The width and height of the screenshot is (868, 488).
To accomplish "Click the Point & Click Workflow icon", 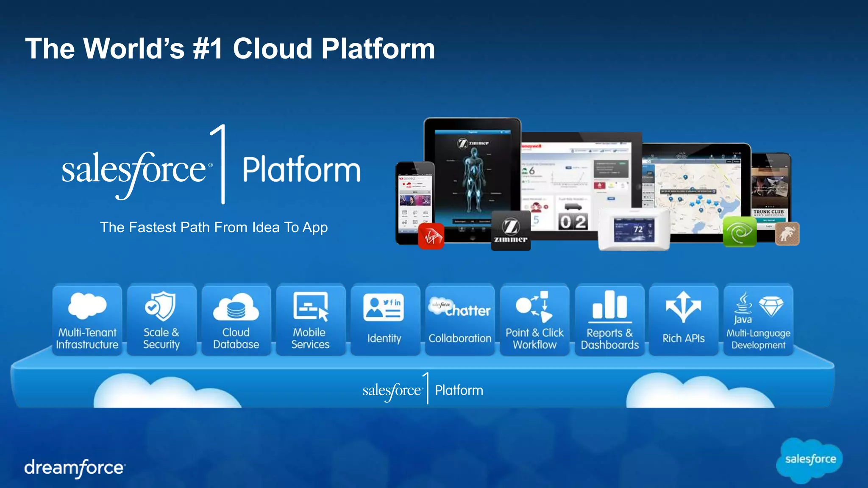I will (x=535, y=307).
